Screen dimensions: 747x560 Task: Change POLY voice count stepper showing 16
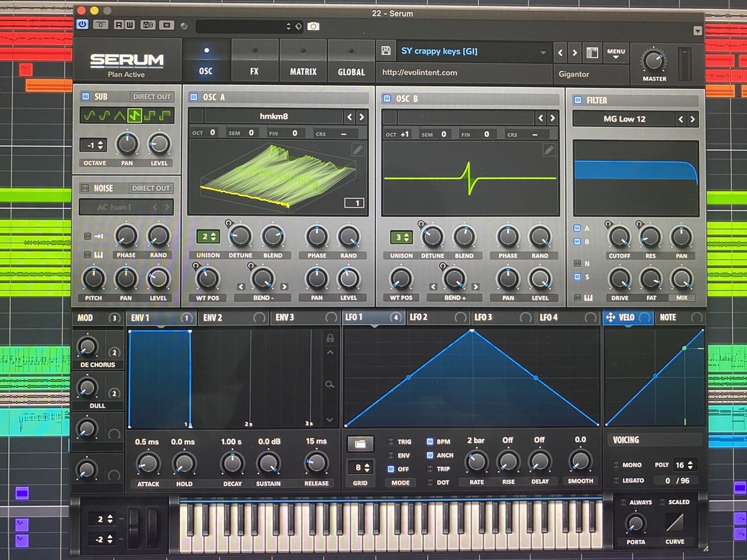[684, 465]
